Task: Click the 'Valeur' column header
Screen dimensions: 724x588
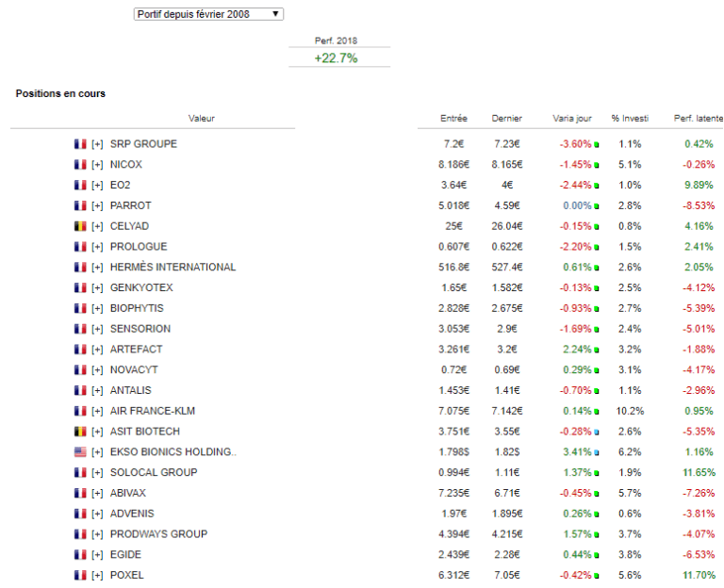Action: click(201, 119)
